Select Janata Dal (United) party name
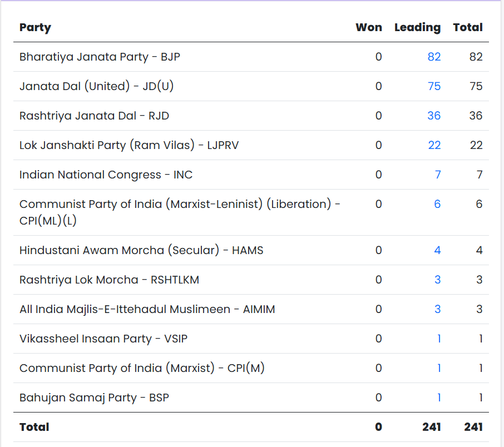This screenshot has height=447, width=504. coord(97,86)
